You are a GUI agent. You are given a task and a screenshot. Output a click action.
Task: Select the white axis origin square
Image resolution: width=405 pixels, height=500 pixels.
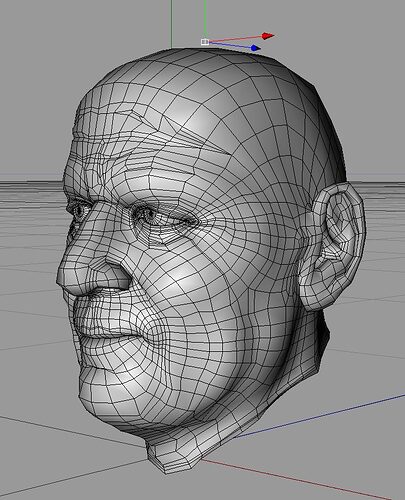point(205,42)
